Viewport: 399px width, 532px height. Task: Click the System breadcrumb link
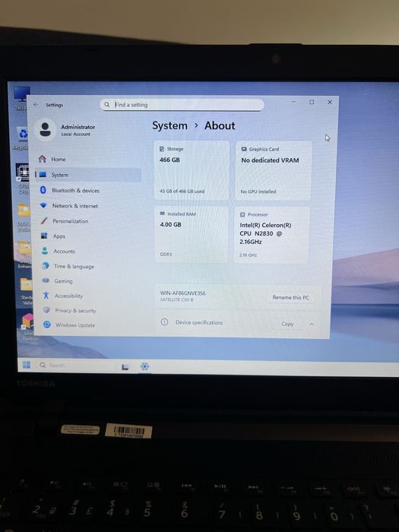coord(169,125)
